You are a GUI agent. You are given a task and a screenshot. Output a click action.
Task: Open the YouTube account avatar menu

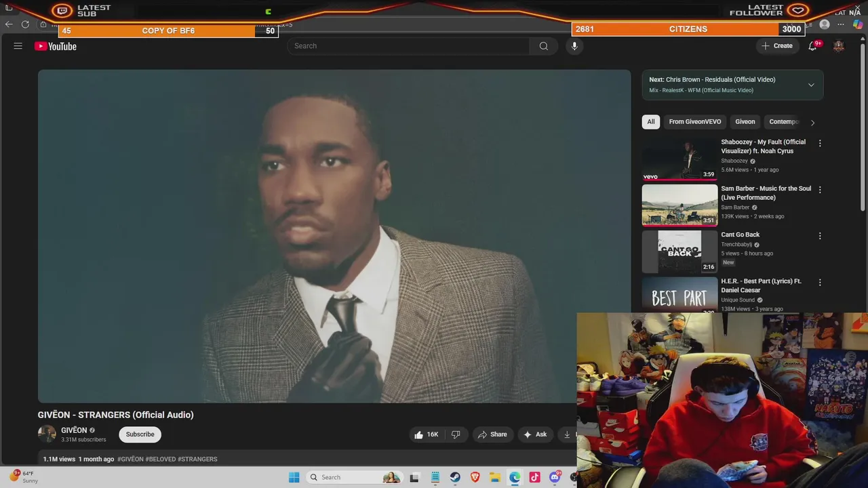tap(839, 46)
